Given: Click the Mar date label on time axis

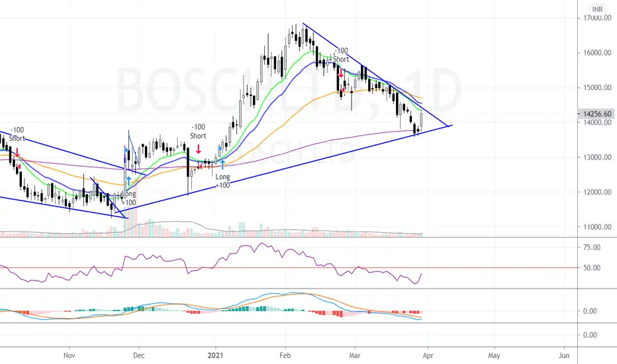Looking at the screenshot, I should click(355, 355).
